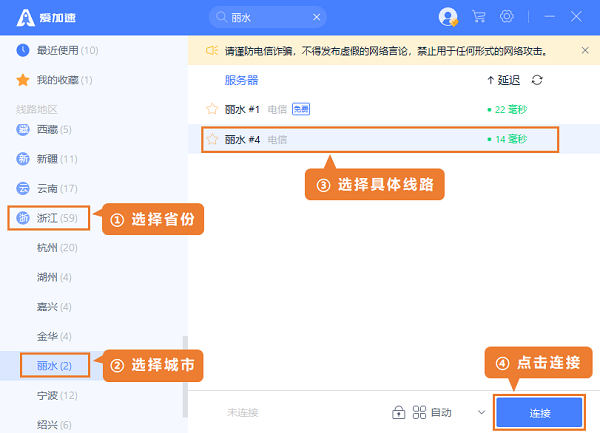
Task: Dismiss the yellow notice banner
Action: (x=585, y=50)
